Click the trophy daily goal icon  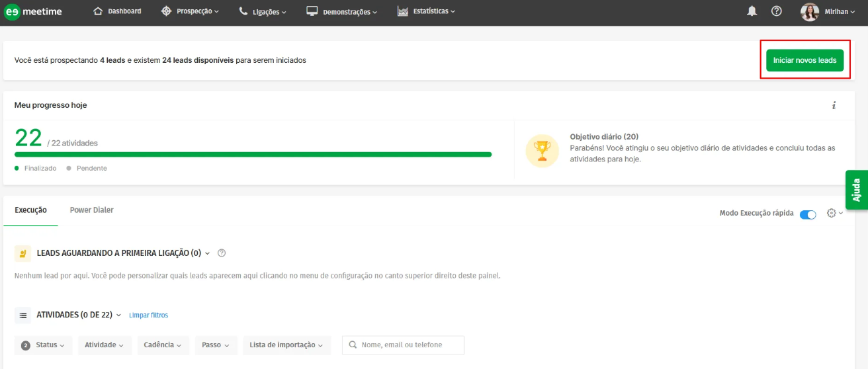pyautogui.click(x=542, y=151)
